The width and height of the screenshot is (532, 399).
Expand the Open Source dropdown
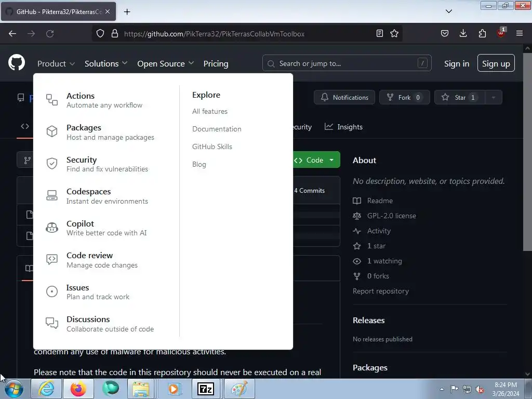(x=166, y=63)
